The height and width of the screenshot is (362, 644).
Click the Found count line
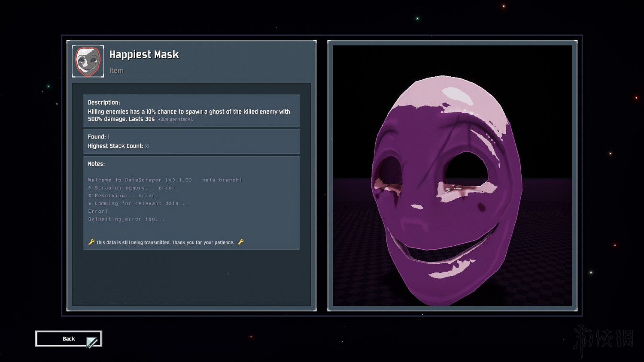click(99, 137)
